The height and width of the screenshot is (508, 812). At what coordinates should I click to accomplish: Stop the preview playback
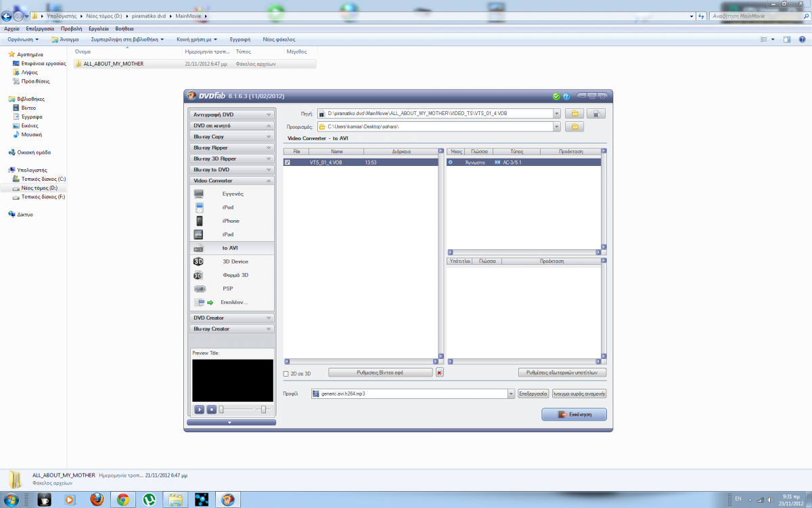click(x=211, y=409)
